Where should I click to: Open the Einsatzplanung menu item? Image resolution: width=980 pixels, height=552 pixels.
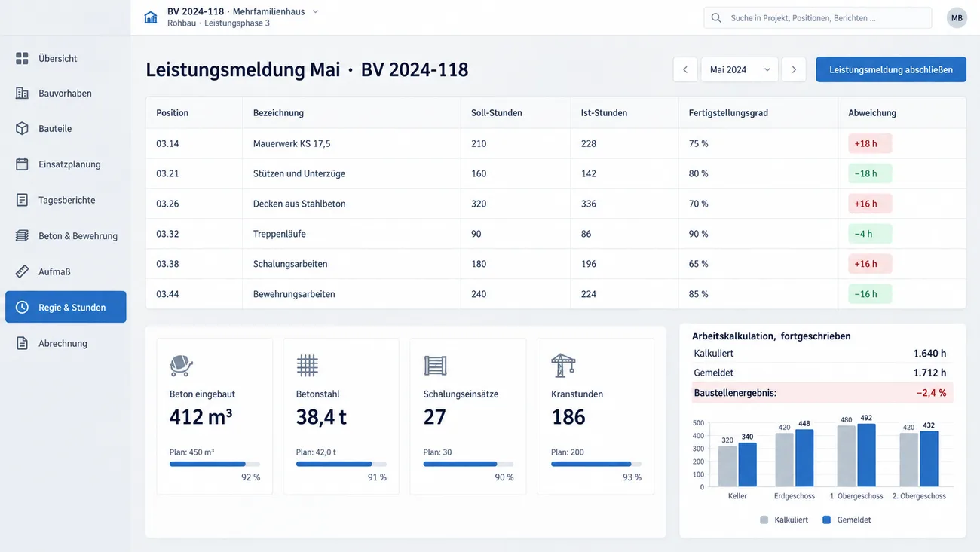coord(66,164)
